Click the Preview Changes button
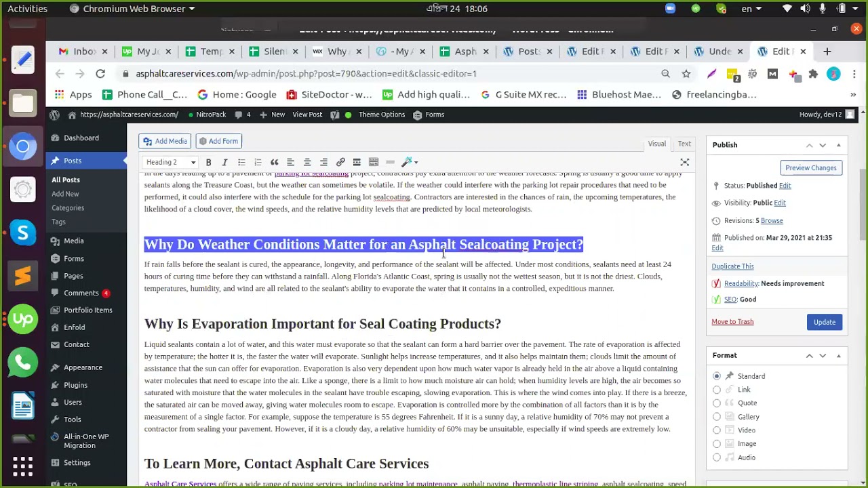Image resolution: width=868 pixels, height=488 pixels. pos(811,168)
